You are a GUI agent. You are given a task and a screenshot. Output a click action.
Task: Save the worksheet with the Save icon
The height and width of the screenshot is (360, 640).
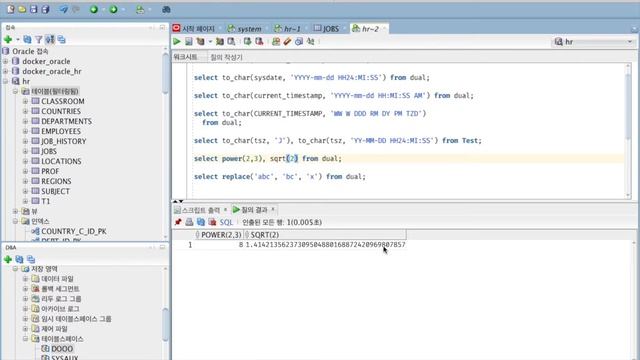[x=34, y=9]
